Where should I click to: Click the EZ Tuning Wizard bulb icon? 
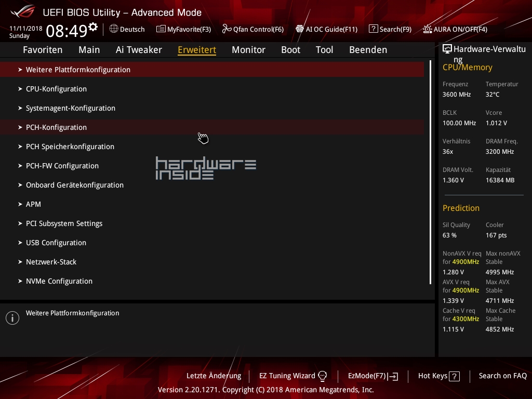[322, 376]
